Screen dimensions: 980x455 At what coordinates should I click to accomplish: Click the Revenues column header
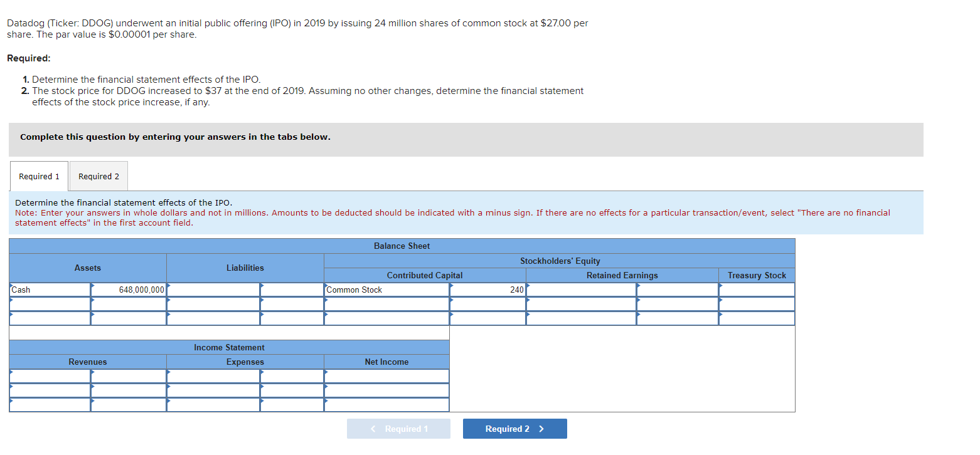(x=88, y=362)
